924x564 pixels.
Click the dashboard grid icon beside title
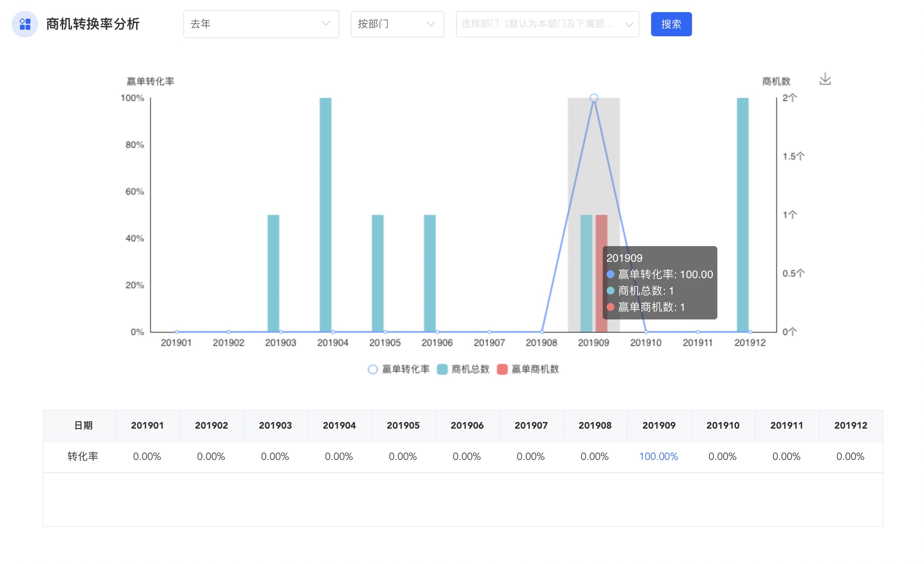coord(25,24)
